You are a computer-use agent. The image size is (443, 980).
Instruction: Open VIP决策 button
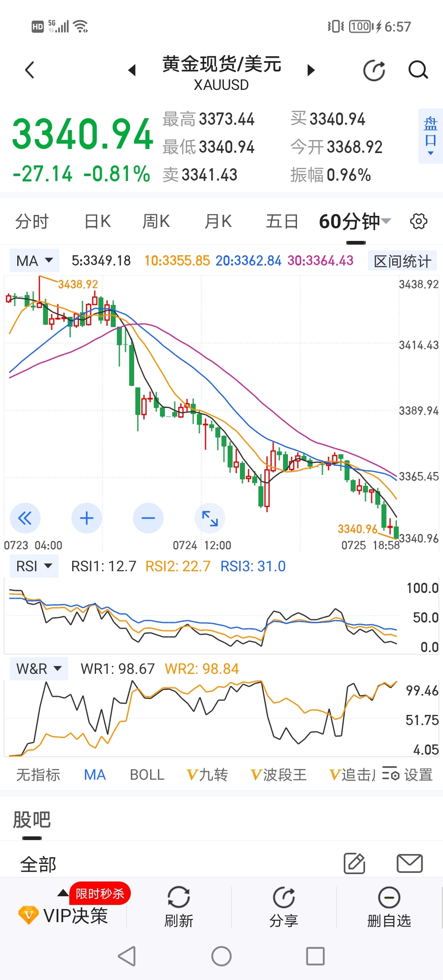tap(64, 916)
